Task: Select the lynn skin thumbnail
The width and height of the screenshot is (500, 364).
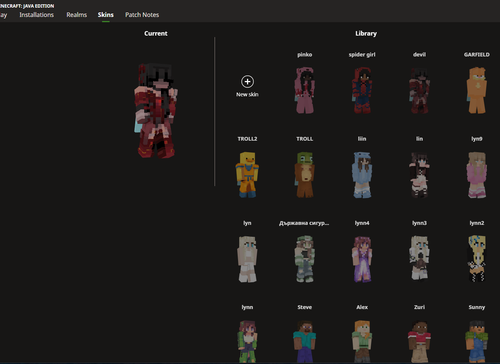Action: pyautogui.click(x=247, y=341)
